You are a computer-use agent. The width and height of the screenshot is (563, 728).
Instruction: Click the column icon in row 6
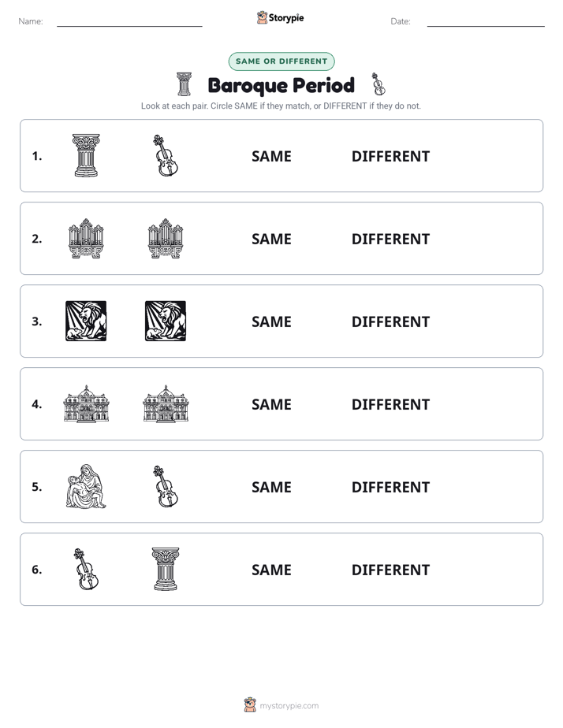click(x=166, y=569)
